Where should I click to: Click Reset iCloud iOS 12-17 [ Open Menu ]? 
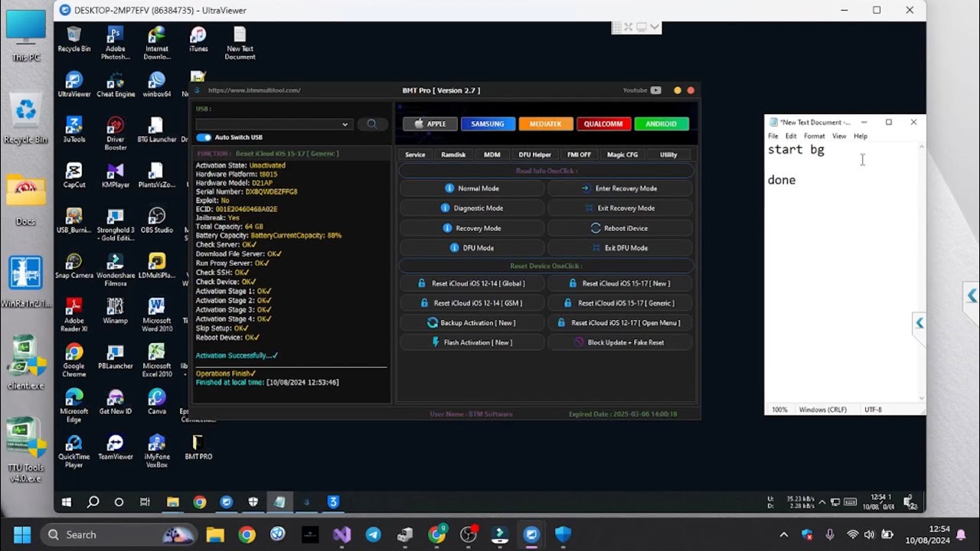tap(619, 323)
